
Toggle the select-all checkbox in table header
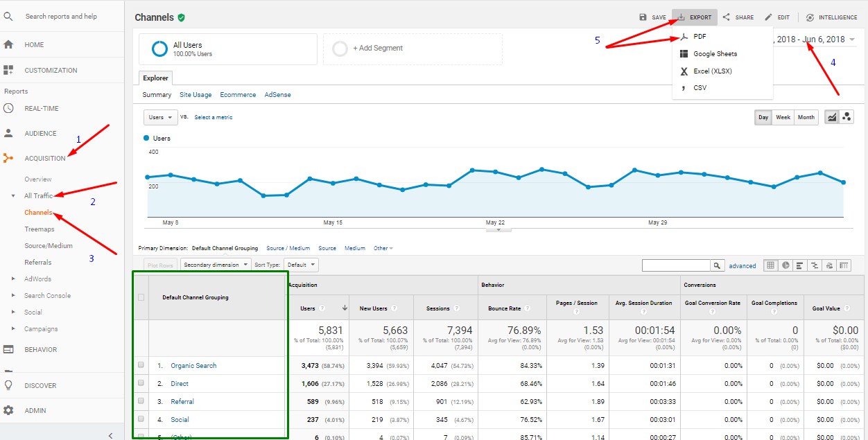point(141,297)
